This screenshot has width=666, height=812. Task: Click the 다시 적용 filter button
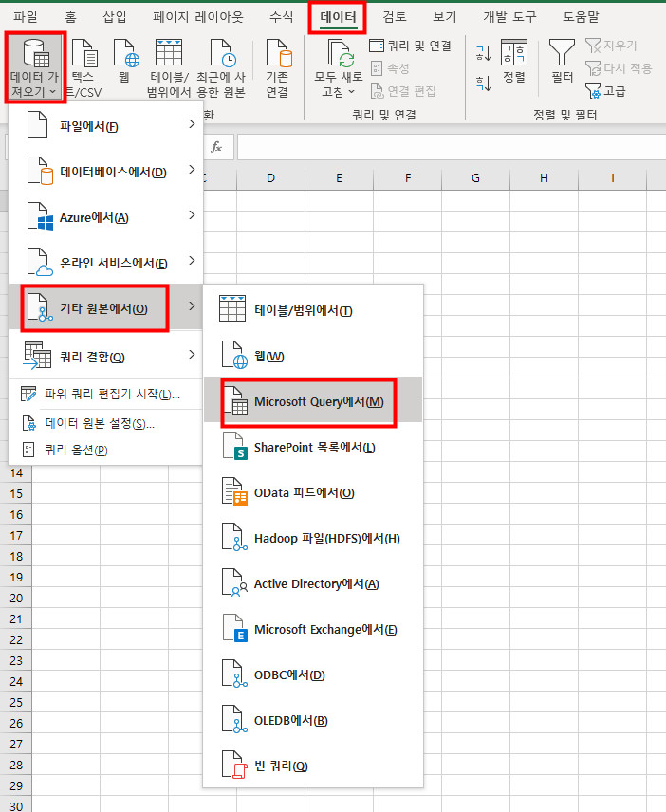pyautogui.click(x=619, y=68)
